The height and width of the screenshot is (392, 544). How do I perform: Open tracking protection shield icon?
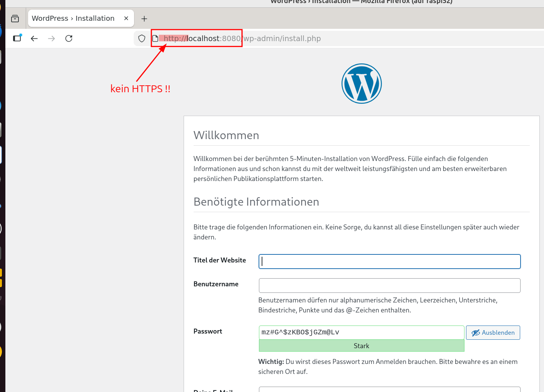tap(142, 38)
